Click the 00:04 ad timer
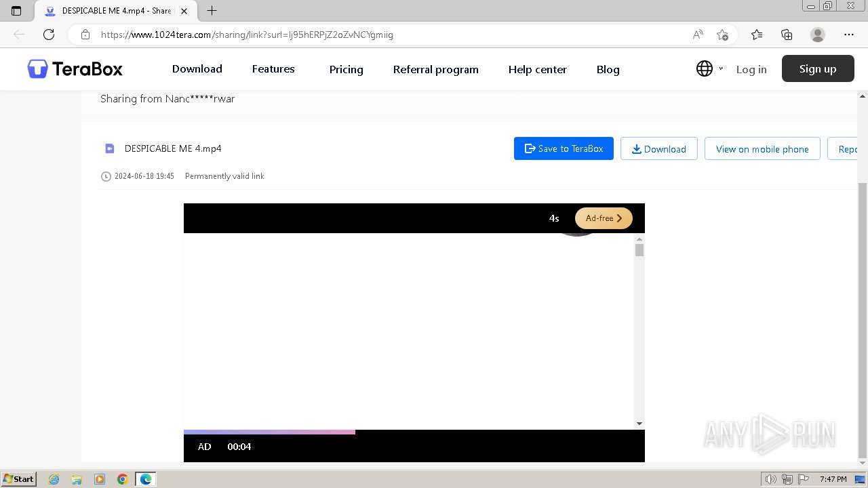Screen dimensions: 868x488 coord(239,447)
